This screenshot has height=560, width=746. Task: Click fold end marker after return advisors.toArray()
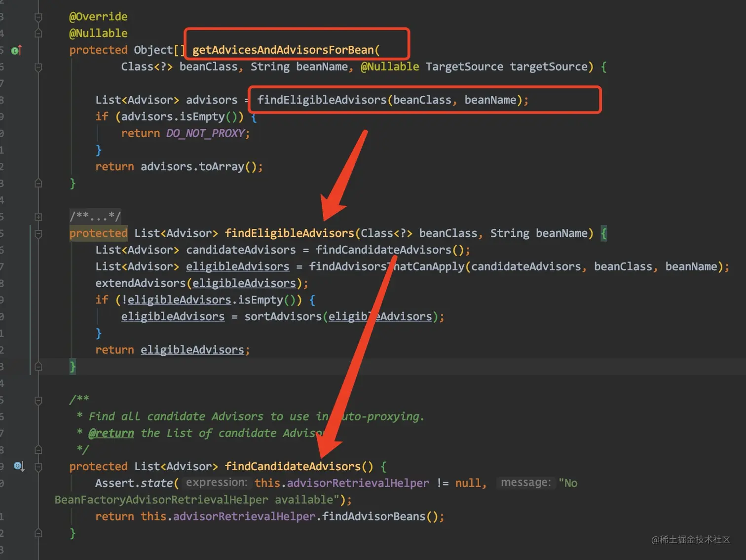pyautogui.click(x=38, y=184)
